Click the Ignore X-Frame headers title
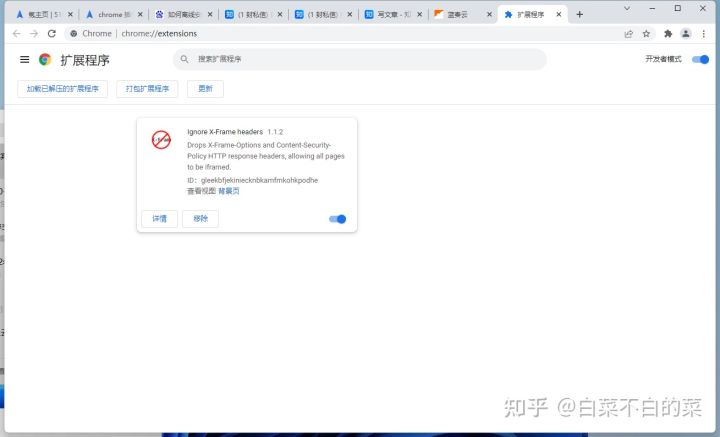This screenshot has height=437, width=720. pyautogui.click(x=225, y=132)
